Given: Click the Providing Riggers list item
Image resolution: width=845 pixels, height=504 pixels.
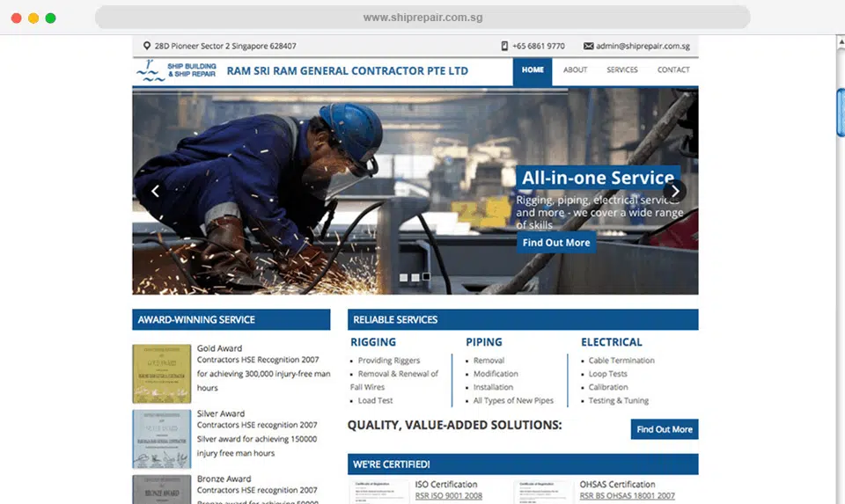Looking at the screenshot, I should coord(388,361).
